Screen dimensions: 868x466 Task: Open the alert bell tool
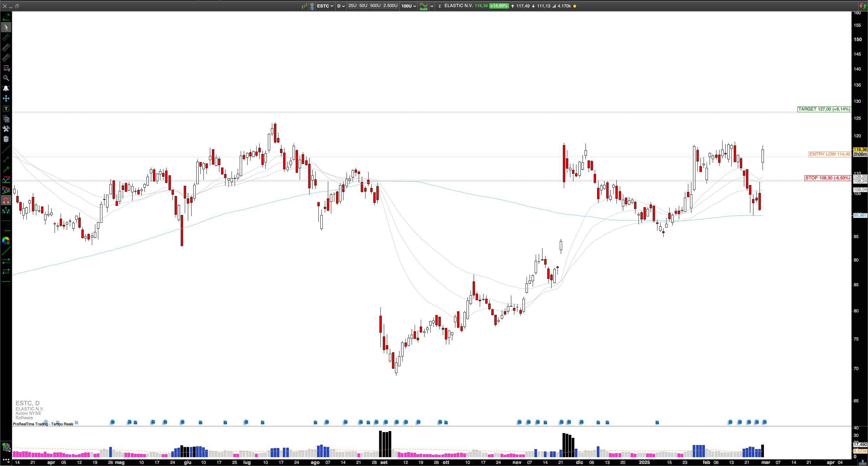point(6,88)
